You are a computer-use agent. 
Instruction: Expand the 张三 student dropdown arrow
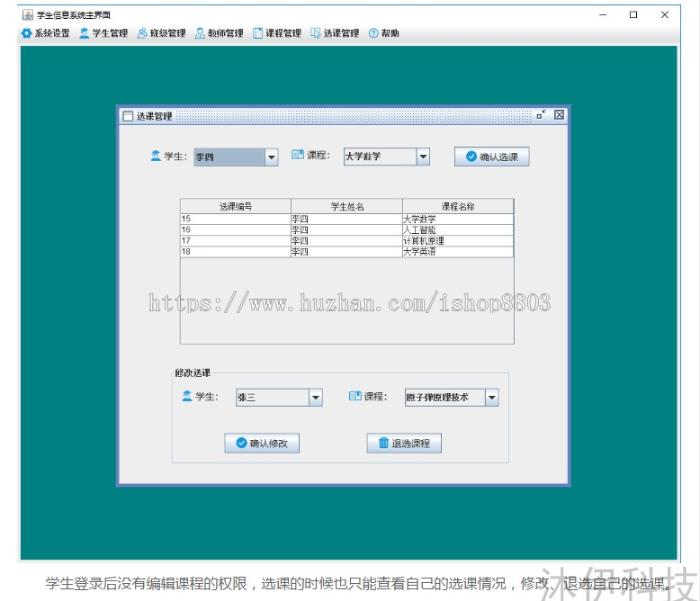pyautogui.click(x=316, y=398)
